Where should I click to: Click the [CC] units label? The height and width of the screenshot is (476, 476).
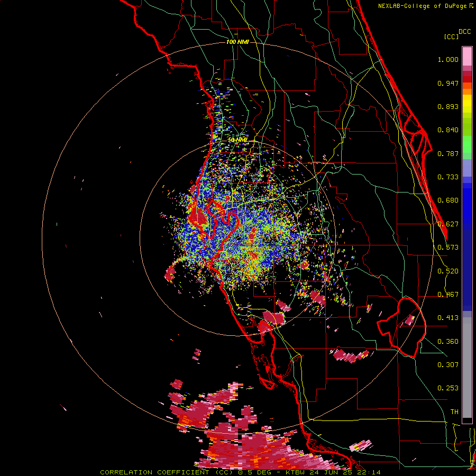(452, 36)
